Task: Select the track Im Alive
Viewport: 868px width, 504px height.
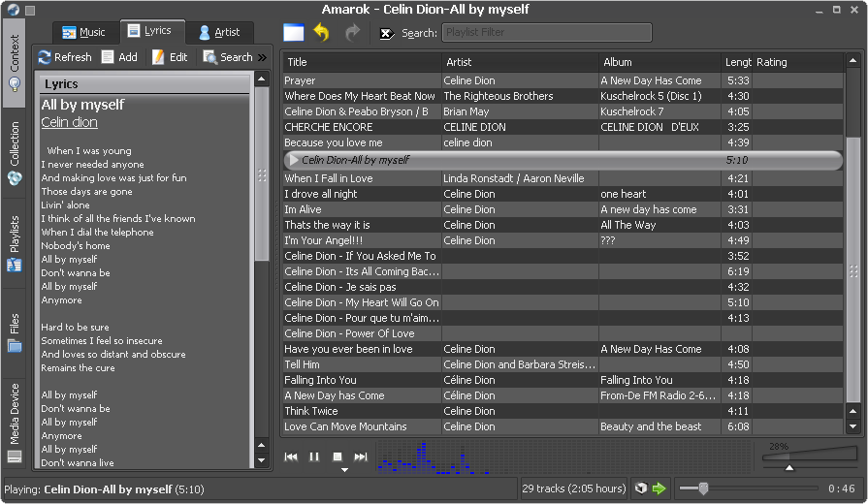Action: coord(563,209)
